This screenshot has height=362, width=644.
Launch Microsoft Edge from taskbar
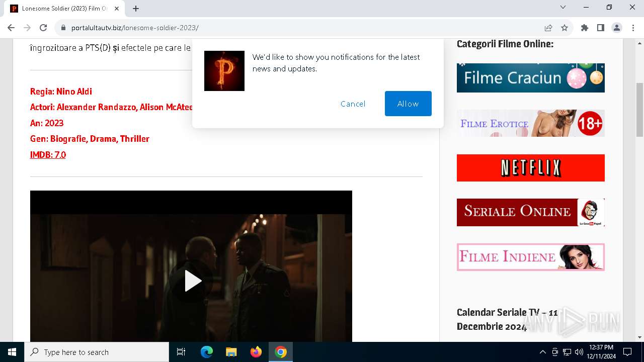point(207,352)
